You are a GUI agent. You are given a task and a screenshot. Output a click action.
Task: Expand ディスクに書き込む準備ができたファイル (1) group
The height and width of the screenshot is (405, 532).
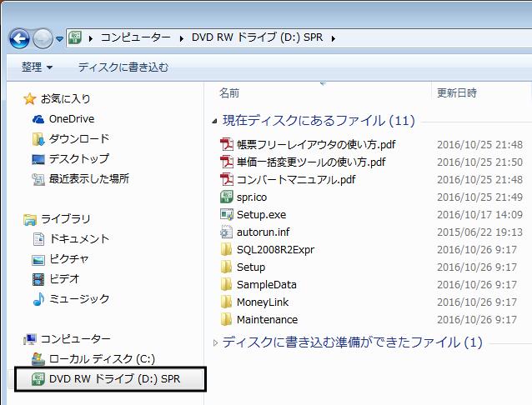tap(215, 343)
